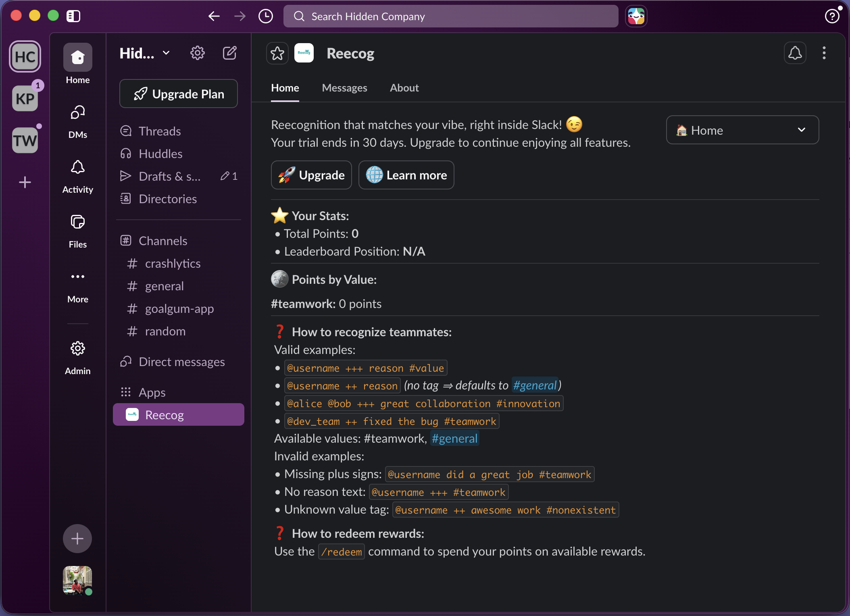850x616 pixels.
Task: Open the Reecog more options menu
Action: pos(824,53)
